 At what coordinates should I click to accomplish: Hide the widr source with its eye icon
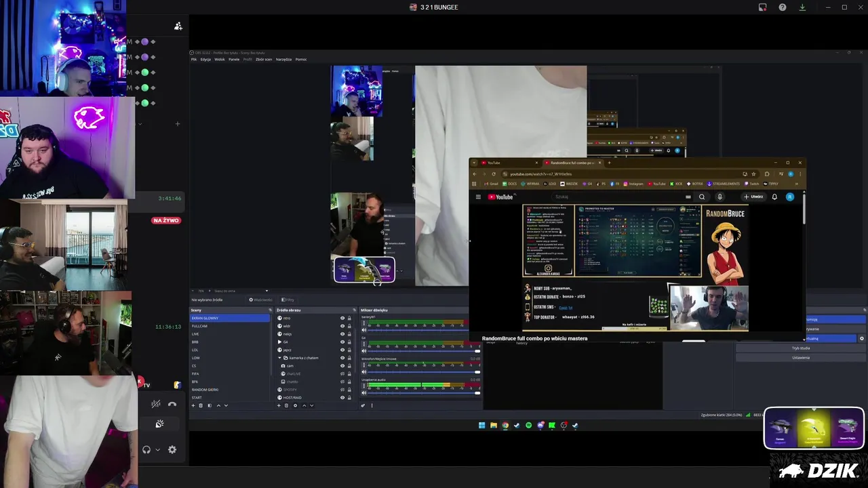[342, 326]
